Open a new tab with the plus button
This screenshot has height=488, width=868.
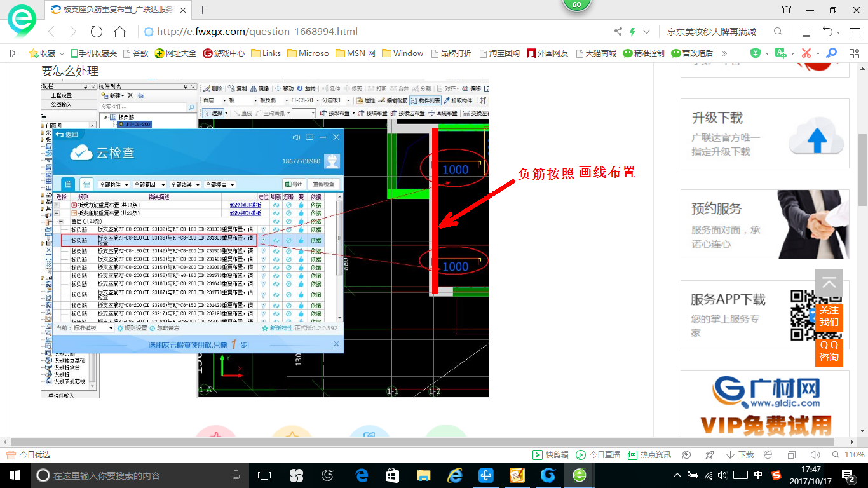pyautogui.click(x=203, y=10)
